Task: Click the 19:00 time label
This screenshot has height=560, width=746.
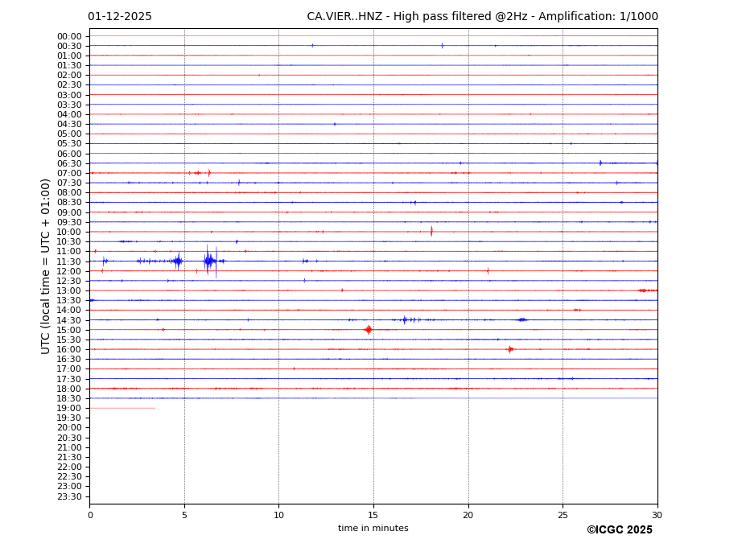Action: pos(69,408)
